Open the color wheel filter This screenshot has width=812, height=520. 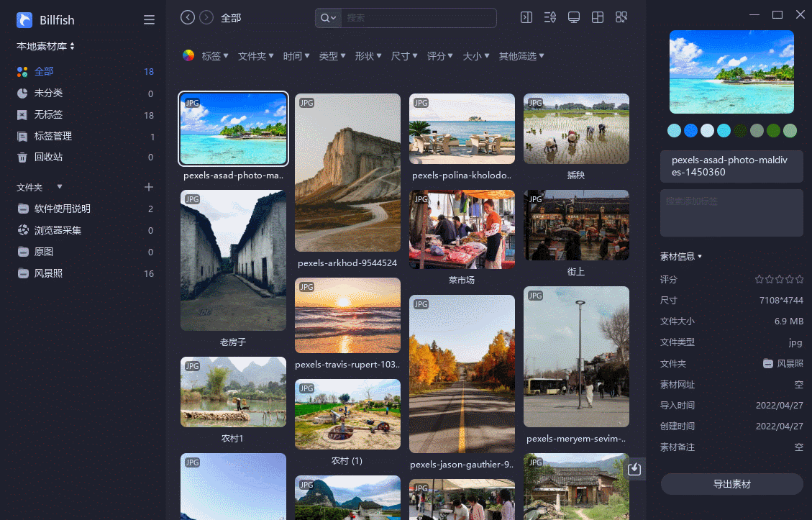tap(188, 55)
